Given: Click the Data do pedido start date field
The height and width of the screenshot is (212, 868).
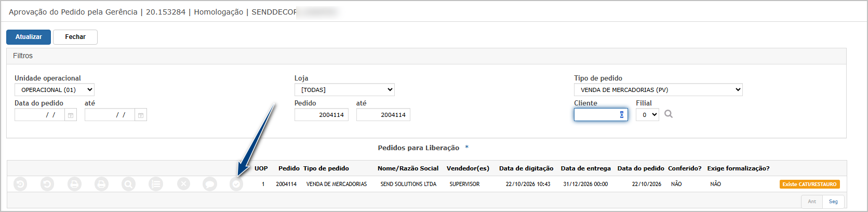Looking at the screenshot, I should tap(39, 115).
